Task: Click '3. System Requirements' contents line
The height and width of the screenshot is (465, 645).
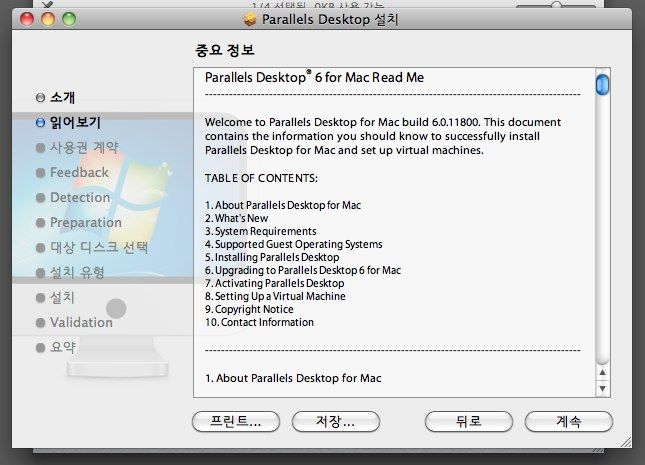Action: click(x=261, y=231)
